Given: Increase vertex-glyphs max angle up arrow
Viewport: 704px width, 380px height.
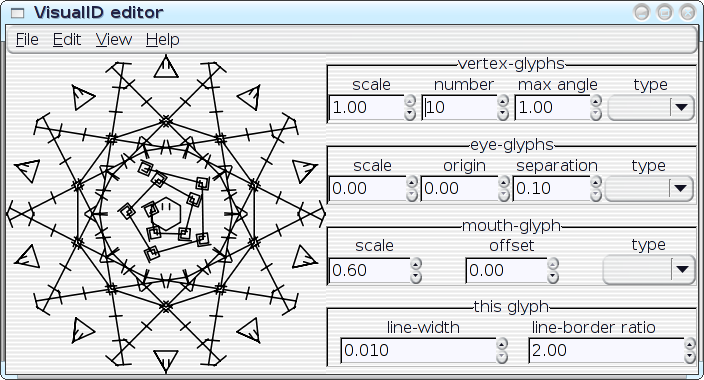Looking at the screenshot, I should tap(595, 101).
